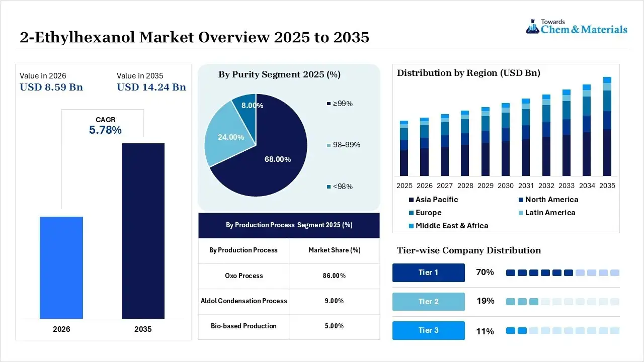Select the 2-Ethylhexanol Market Overview title
Viewport: 644px width, 362px height.
click(x=194, y=37)
